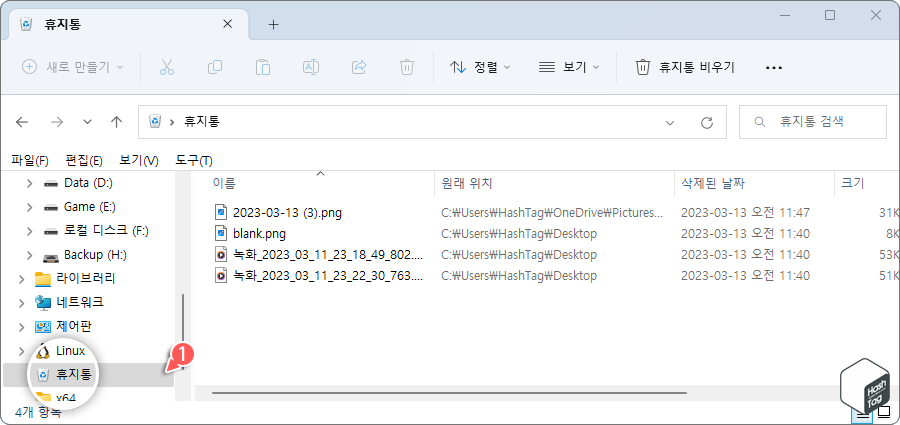
Task: Expand the Backup (H:) drive node
Action: click(x=29, y=254)
